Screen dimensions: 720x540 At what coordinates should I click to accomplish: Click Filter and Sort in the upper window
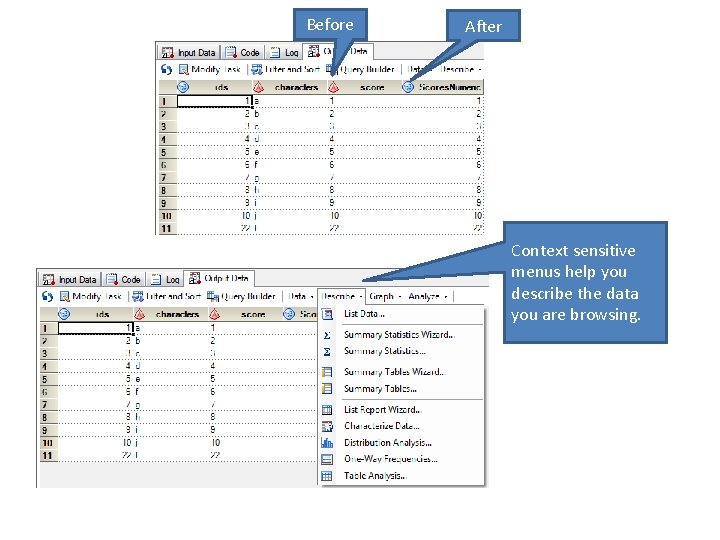(286, 69)
